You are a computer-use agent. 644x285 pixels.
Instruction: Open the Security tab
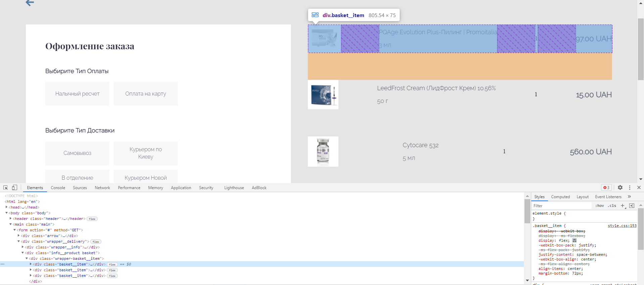pyautogui.click(x=206, y=188)
